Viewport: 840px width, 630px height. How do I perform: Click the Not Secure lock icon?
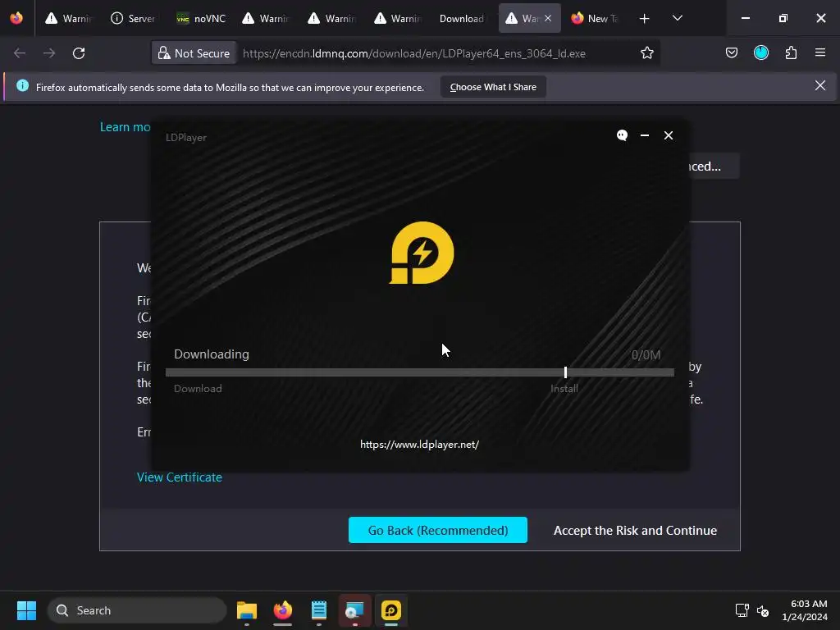click(x=164, y=53)
